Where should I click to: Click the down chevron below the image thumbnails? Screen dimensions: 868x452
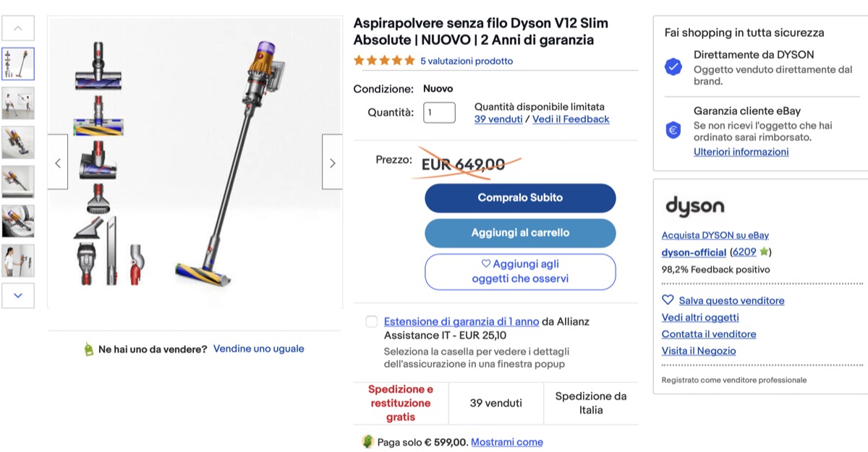(19, 296)
